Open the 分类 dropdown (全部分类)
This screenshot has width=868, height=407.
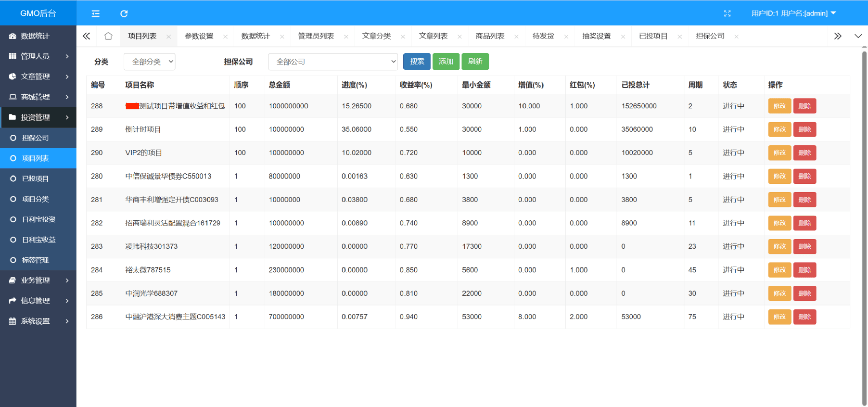[150, 62]
